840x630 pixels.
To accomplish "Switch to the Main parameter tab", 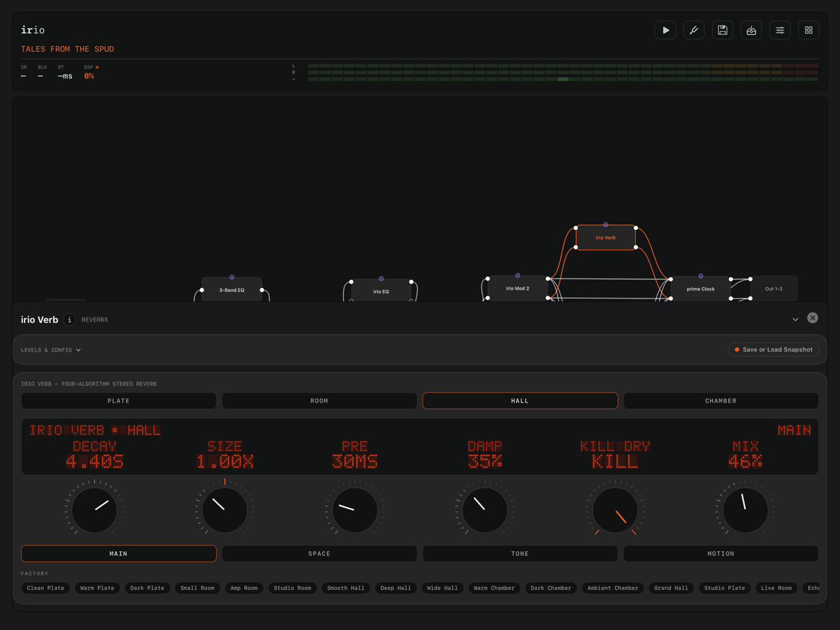I will (x=119, y=554).
